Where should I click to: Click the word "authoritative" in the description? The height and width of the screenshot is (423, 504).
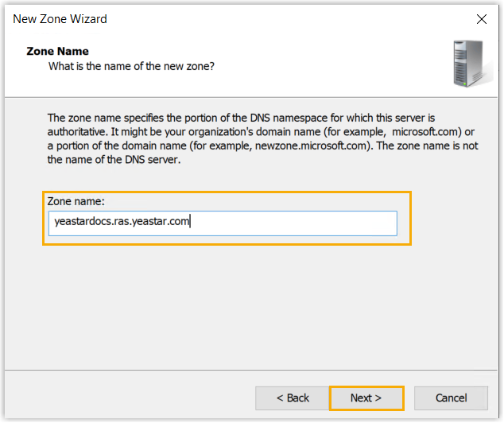pos(79,130)
